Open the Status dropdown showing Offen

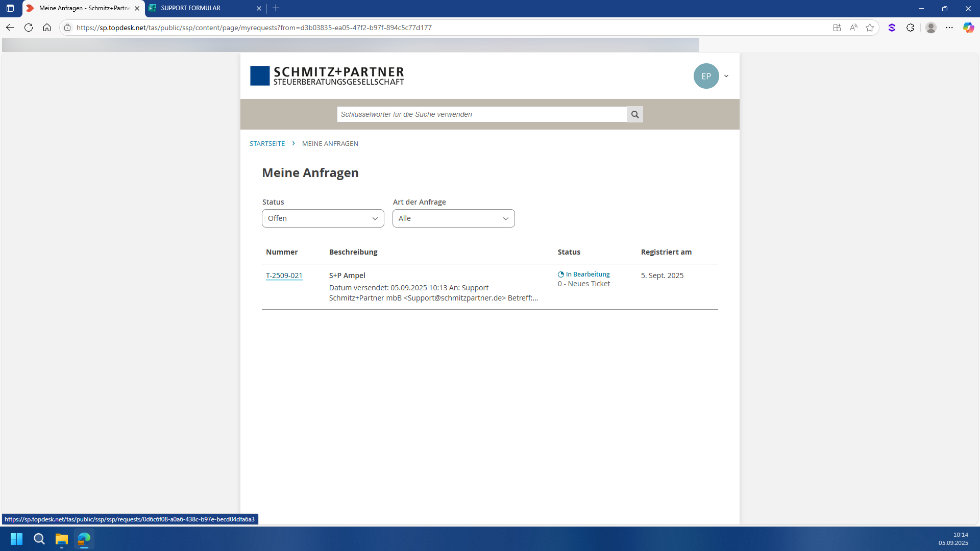click(x=323, y=218)
